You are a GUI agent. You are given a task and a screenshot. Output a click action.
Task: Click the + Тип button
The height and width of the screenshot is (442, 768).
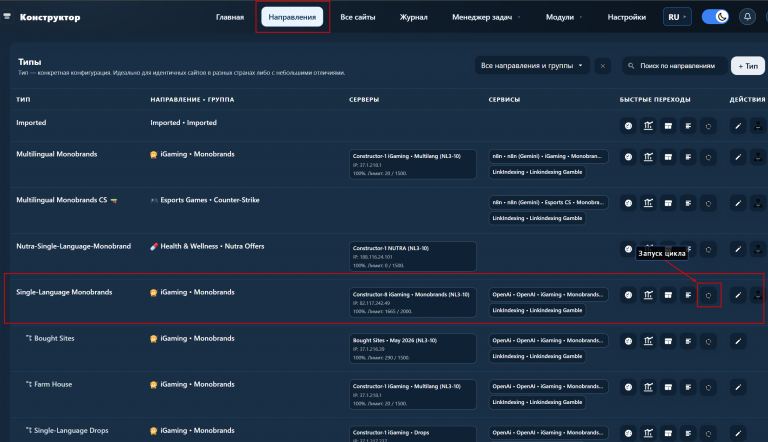(748, 66)
